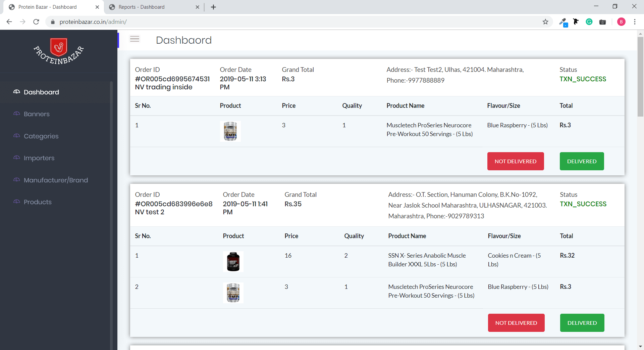Mark NV test 2 order Delivered
Image resolution: width=644 pixels, height=350 pixels.
582,323
